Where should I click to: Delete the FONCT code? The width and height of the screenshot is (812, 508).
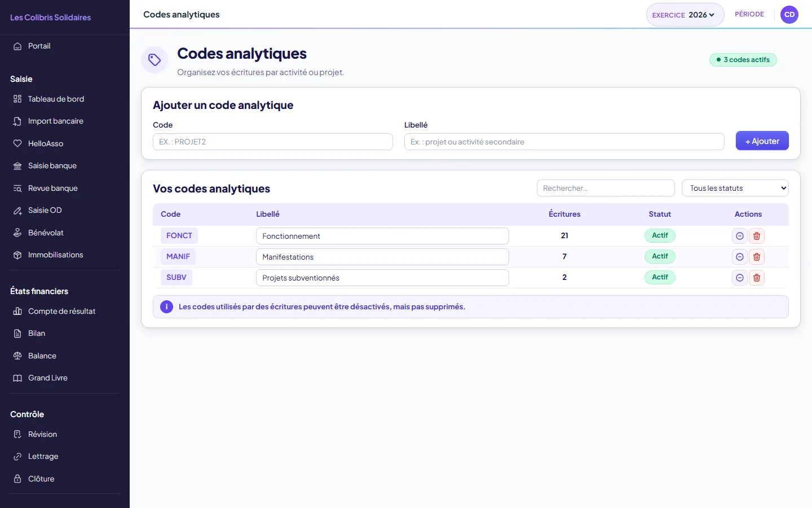tap(757, 236)
